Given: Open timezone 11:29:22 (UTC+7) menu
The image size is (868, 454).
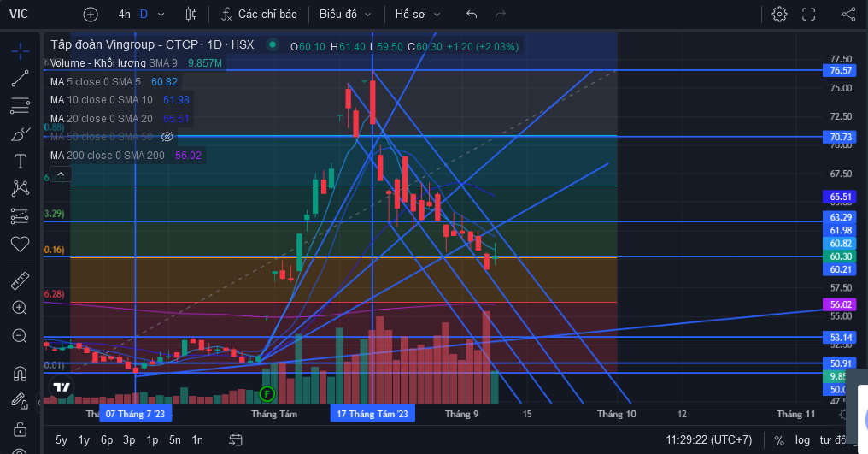Looking at the screenshot, I should click(708, 440).
